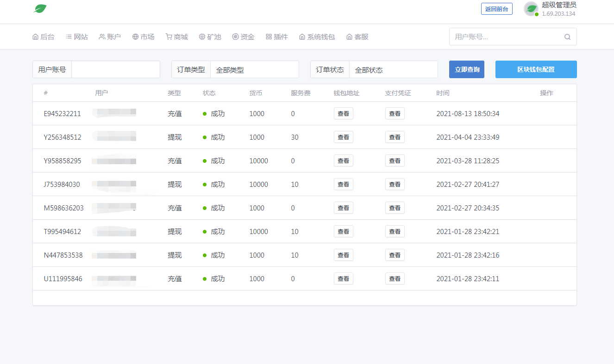
Task: View payment proof for order Y958858295
Action: coord(395,160)
